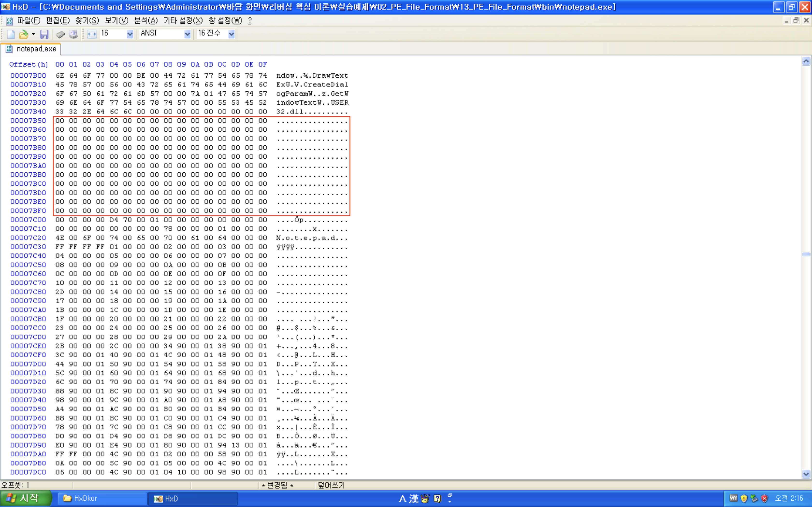Click the Open disk drive icon
This screenshot has width=812, height=507.
coord(73,34)
